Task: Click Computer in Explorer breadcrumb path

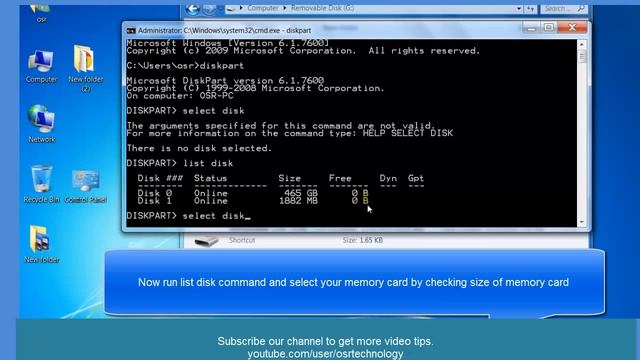Action: point(262,8)
